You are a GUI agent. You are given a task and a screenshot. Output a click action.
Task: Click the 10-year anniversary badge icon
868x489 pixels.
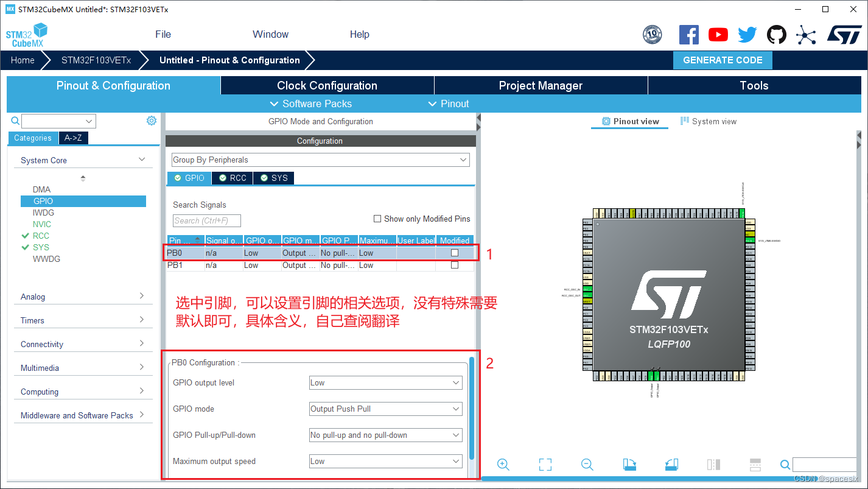(x=653, y=35)
